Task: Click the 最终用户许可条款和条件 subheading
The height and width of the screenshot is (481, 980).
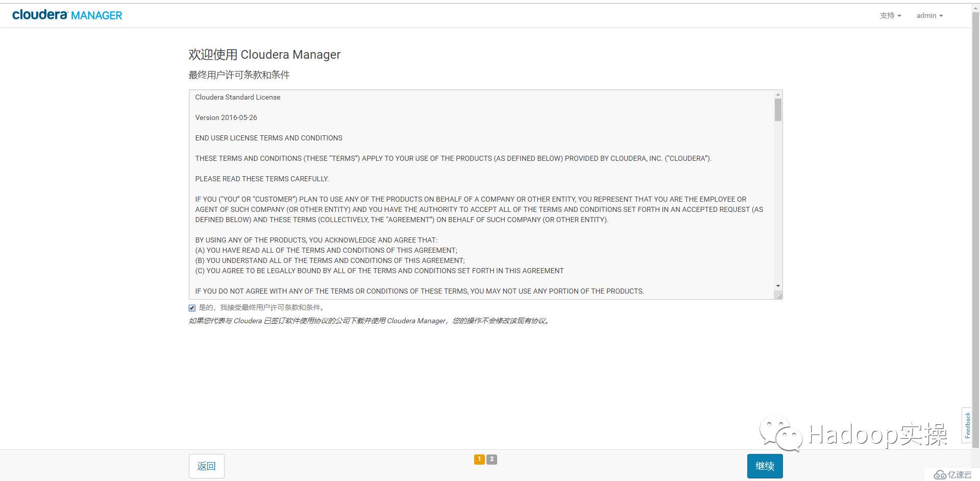Action: 239,75
